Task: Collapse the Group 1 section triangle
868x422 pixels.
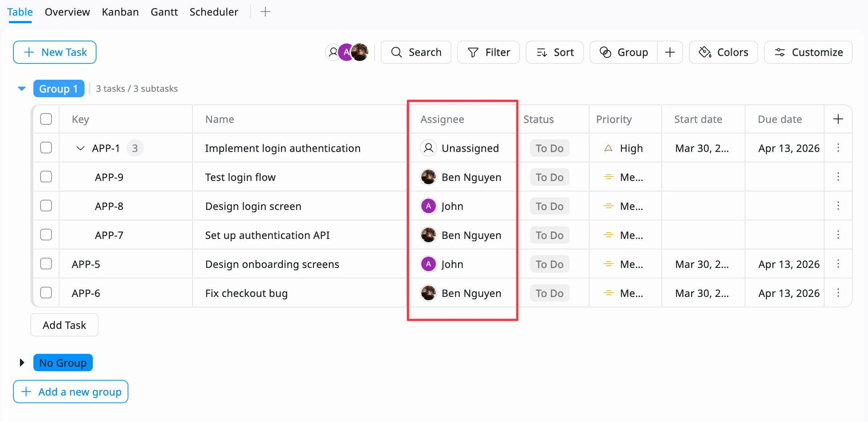Action: pos(22,89)
